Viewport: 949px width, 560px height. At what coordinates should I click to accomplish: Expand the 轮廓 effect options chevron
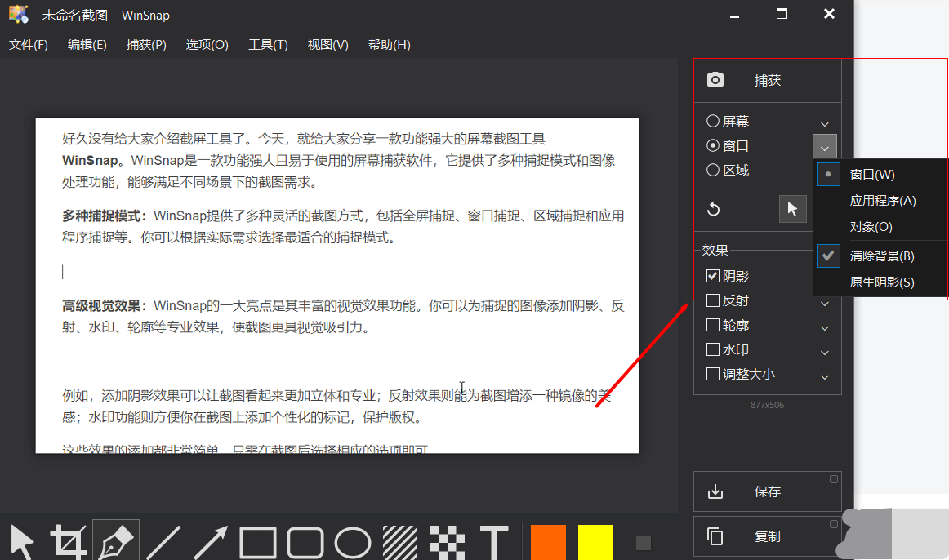coord(824,328)
